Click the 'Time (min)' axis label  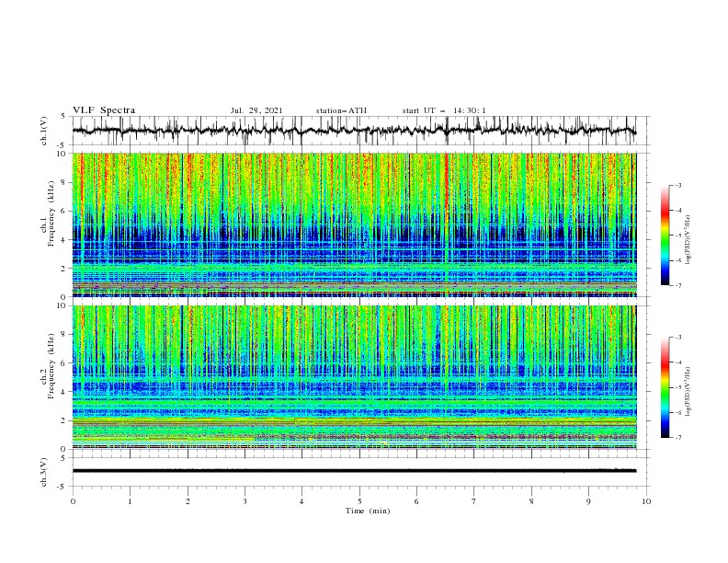(x=368, y=511)
